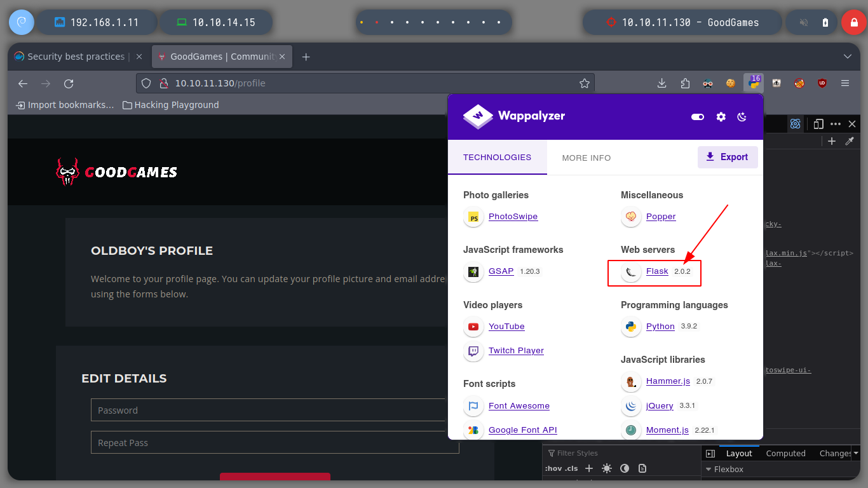
Task: Toggle responsive design mode in devtools
Action: pyautogui.click(x=818, y=124)
